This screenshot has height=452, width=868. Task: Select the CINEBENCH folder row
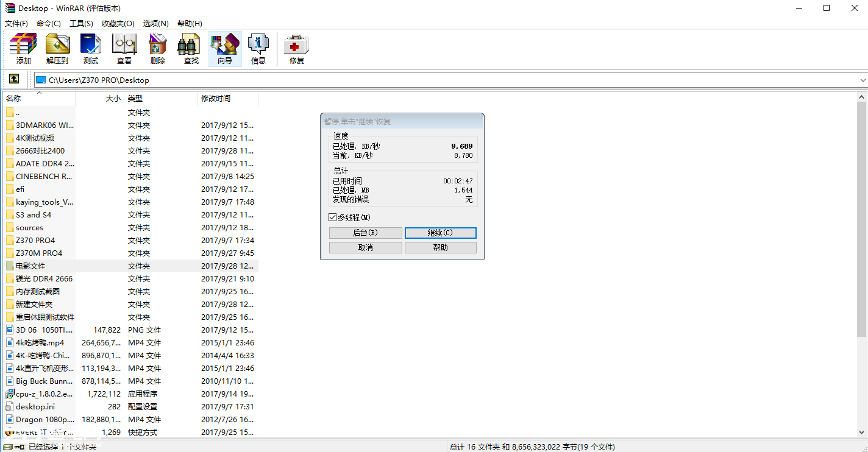pos(130,176)
